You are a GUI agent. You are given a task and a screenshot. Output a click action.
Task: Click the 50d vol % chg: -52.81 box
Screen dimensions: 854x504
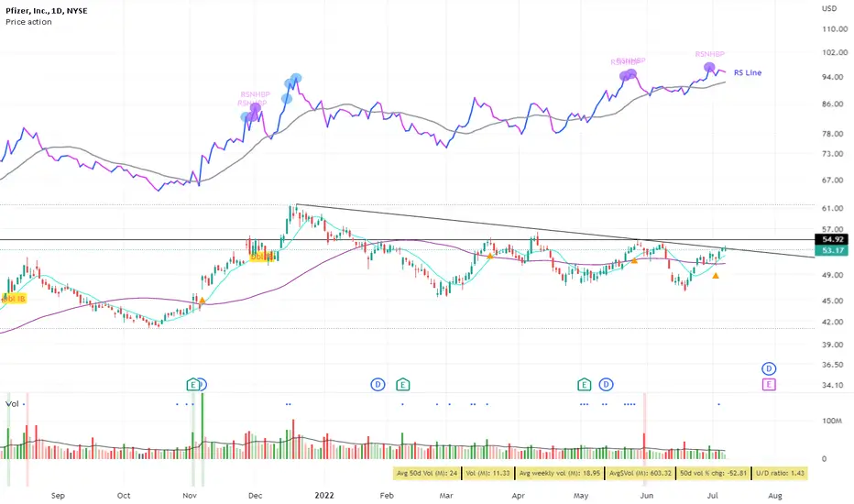tap(713, 473)
